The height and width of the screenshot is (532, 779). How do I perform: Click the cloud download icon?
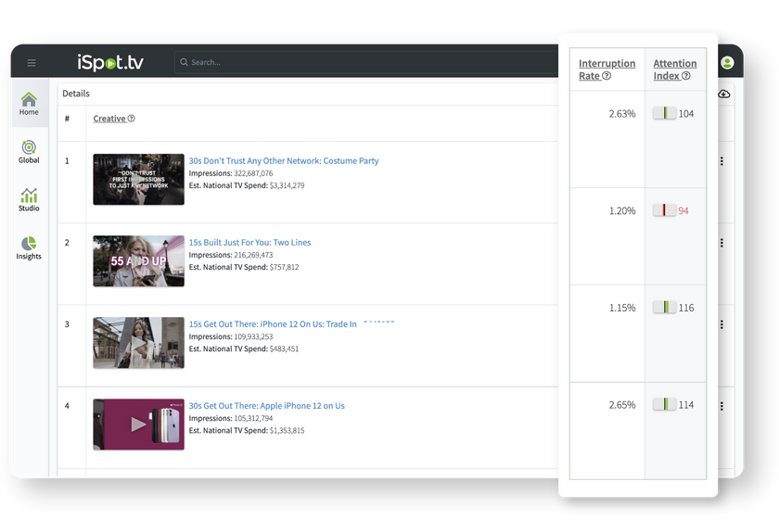pos(724,94)
